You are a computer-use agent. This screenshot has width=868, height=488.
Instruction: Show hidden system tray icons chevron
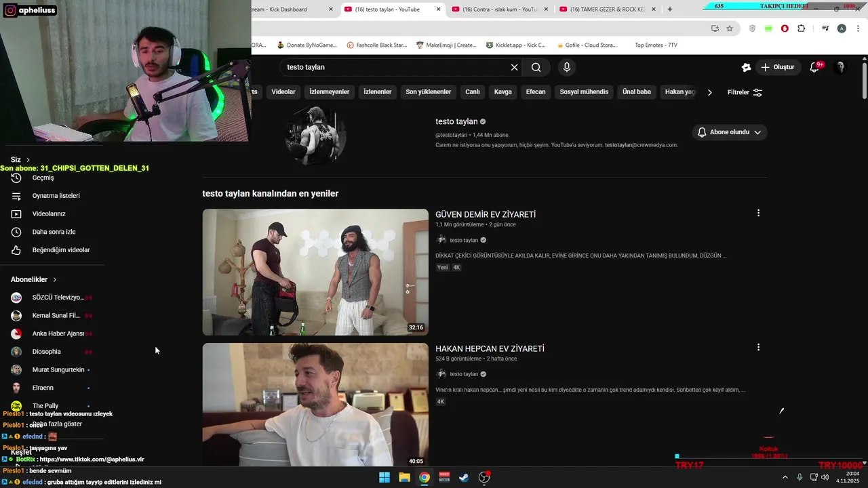[785, 477]
